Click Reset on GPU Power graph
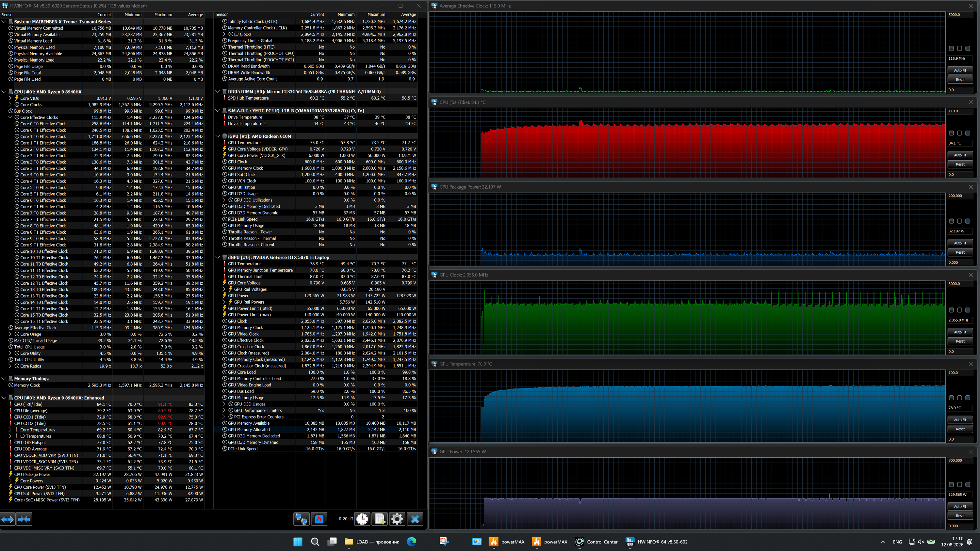The height and width of the screenshot is (551, 980). coord(960,516)
